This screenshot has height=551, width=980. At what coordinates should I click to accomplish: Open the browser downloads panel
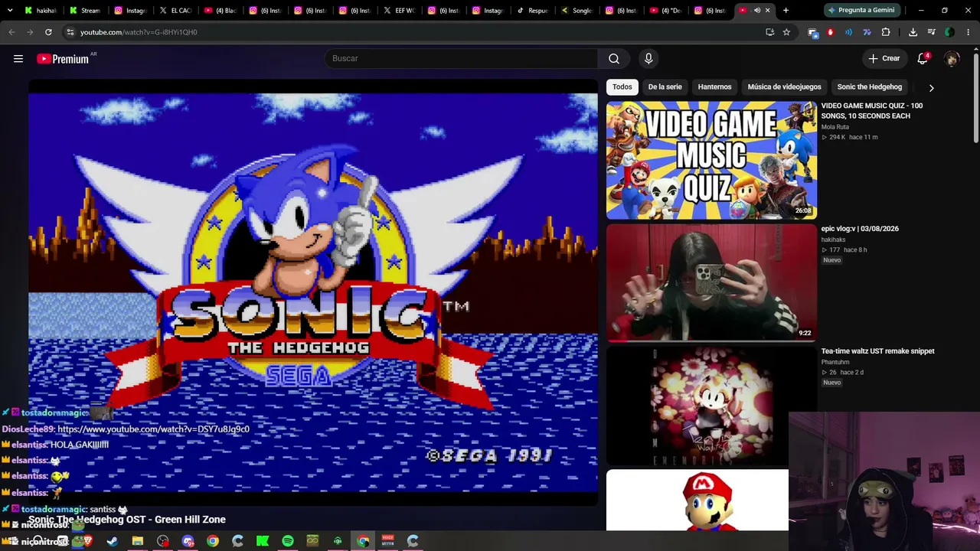pyautogui.click(x=913, y=32)
